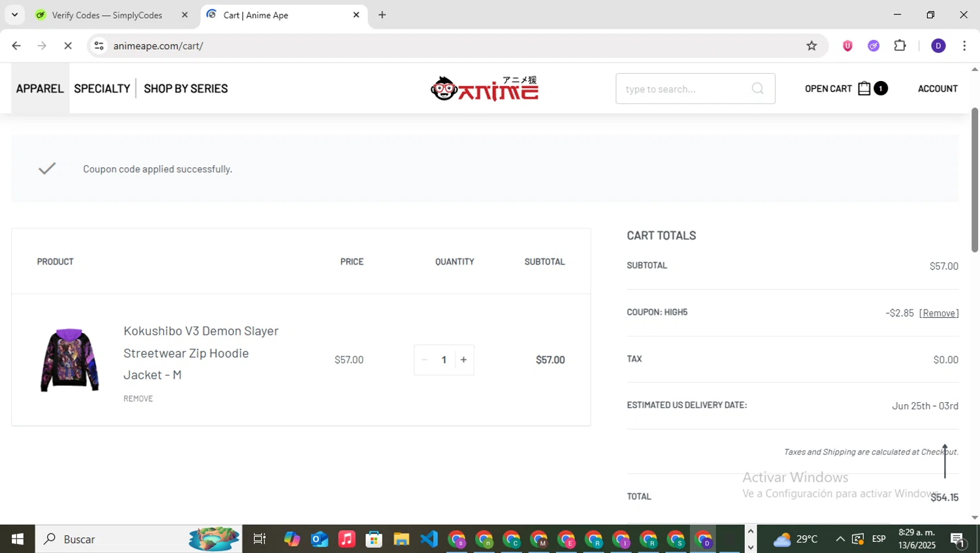Open the SPECIALTY menu

pos(102,89)
